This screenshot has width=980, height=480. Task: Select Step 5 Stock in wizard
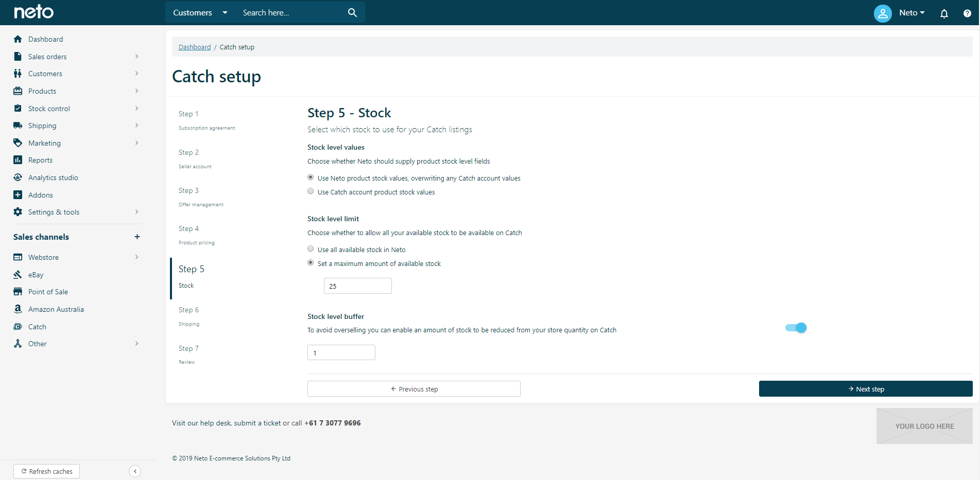[x=192, y=276]
